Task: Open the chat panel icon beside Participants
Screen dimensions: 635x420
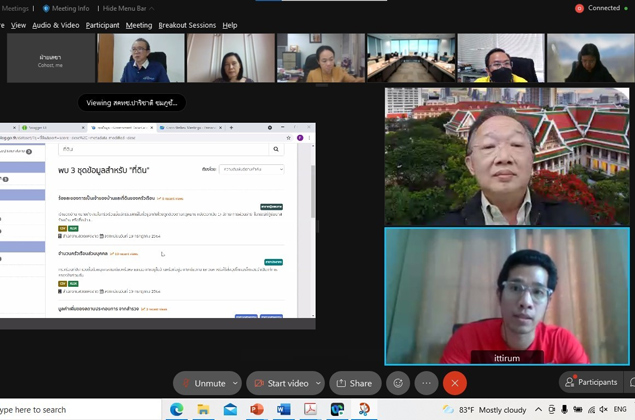Action: pyautogui.click(x=631, y=382)
